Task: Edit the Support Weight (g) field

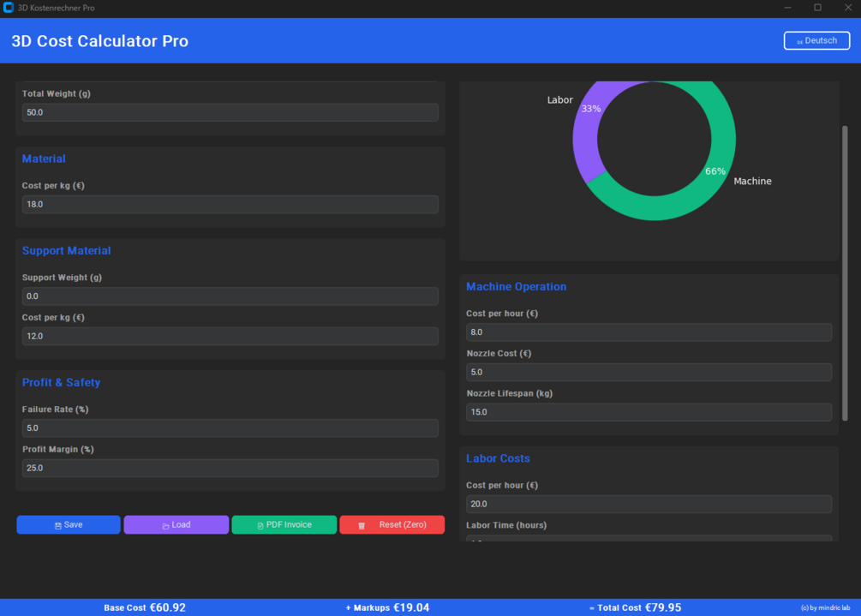Action: (x=230, y=296)
